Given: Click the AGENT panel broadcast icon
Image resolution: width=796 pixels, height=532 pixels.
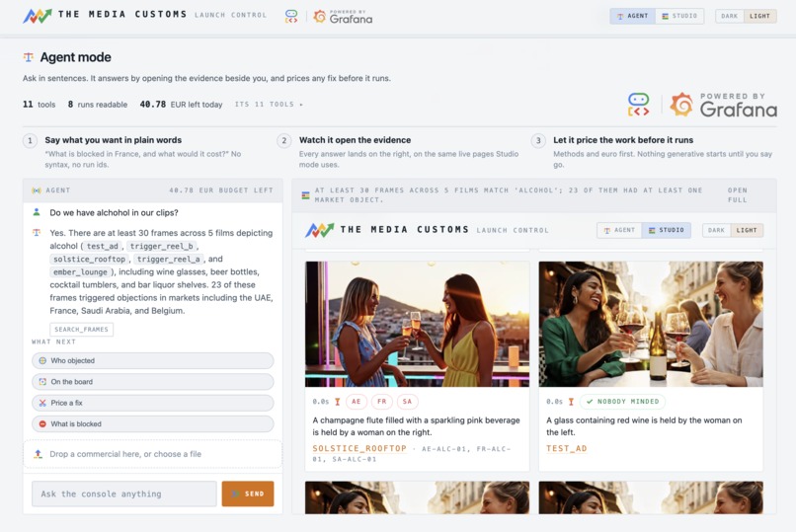Looking at the screenshot, I should tap(37, 190).
